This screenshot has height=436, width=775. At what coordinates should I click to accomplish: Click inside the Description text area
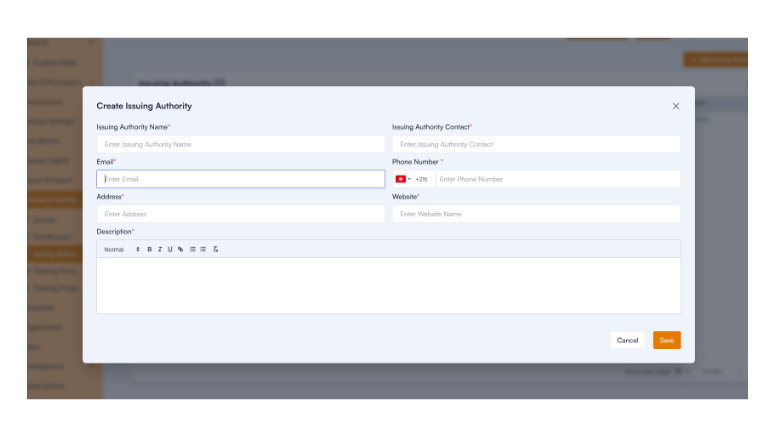(x=388, y=285)
